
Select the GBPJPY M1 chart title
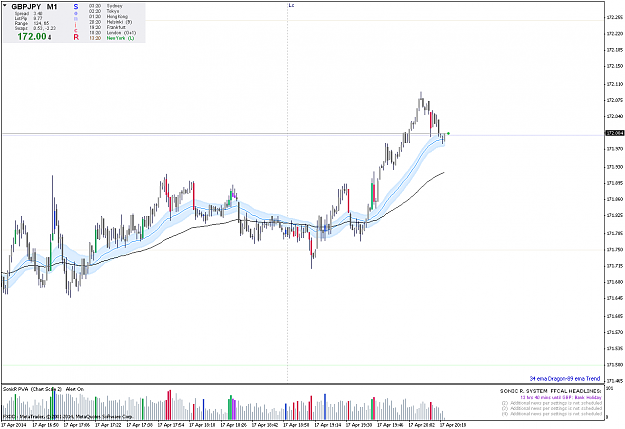(x=34, y=7)
